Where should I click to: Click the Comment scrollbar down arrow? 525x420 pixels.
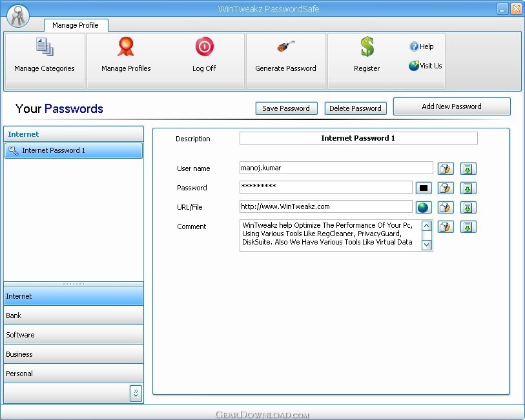(x=427, y=245)
